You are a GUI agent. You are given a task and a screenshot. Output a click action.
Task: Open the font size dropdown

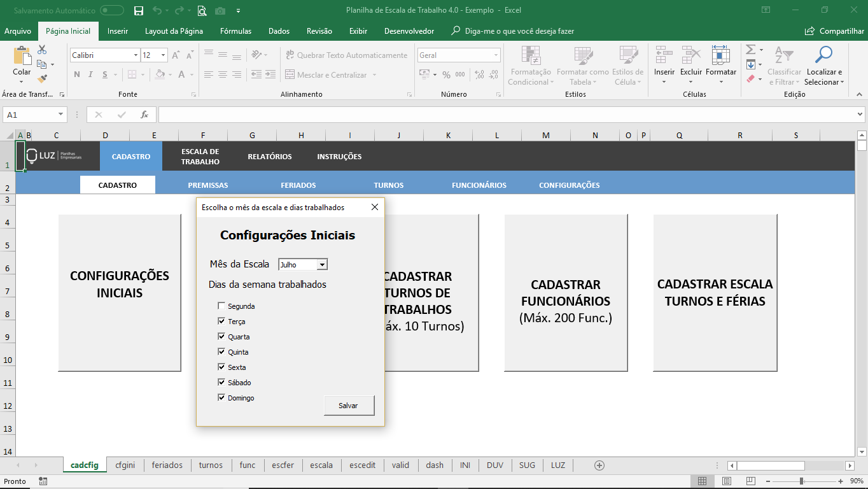(164, 55)
